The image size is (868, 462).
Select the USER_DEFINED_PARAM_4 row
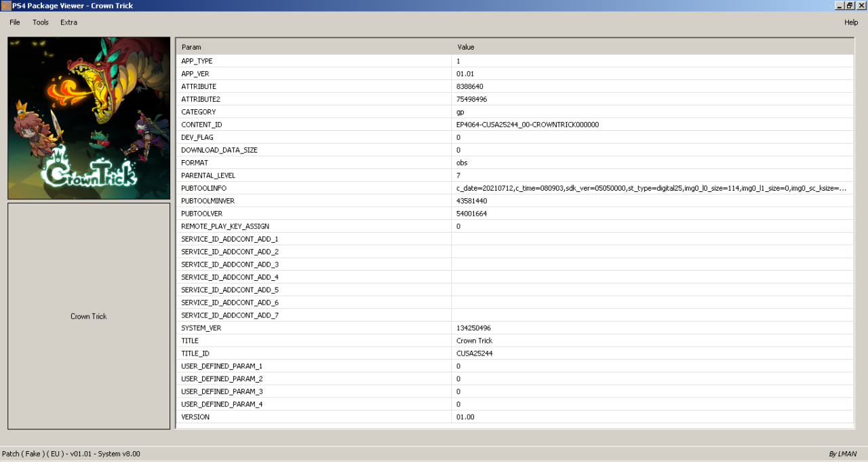click(515, 404)
